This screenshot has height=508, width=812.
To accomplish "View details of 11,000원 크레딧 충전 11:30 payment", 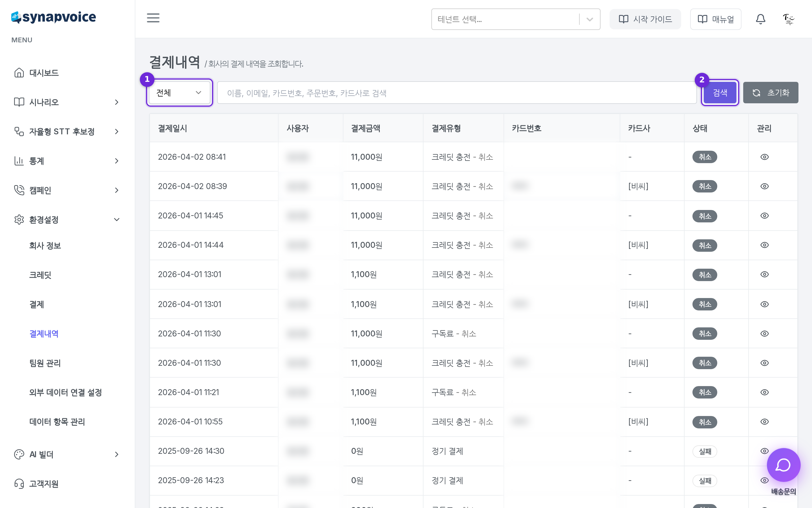I will 764,363.
